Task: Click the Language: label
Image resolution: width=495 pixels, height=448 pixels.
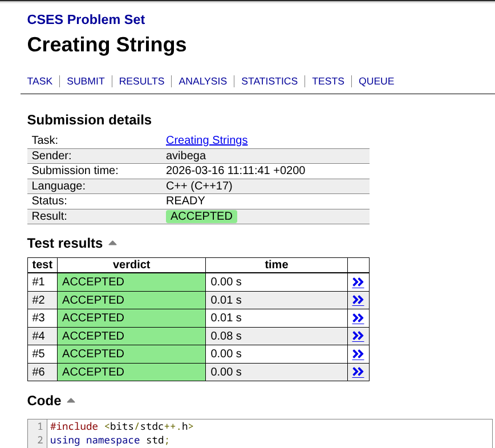Action: click(59, 185)
